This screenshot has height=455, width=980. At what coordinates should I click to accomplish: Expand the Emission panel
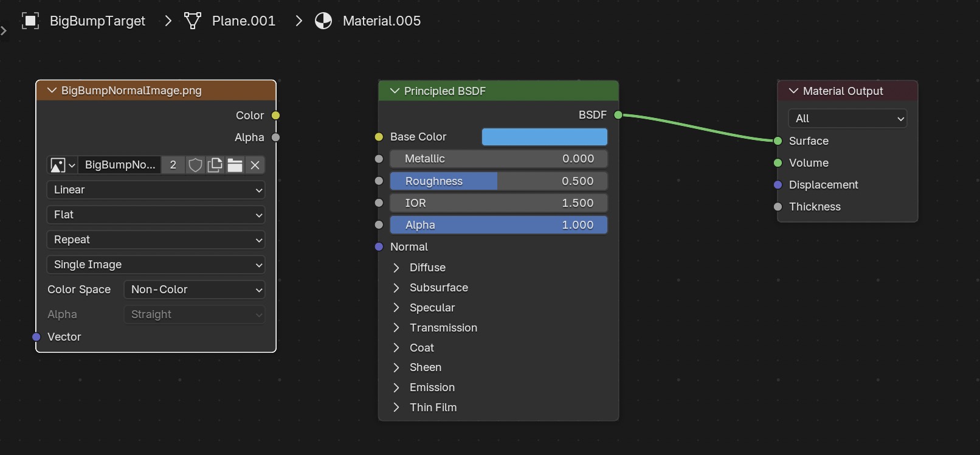[396, 387]
